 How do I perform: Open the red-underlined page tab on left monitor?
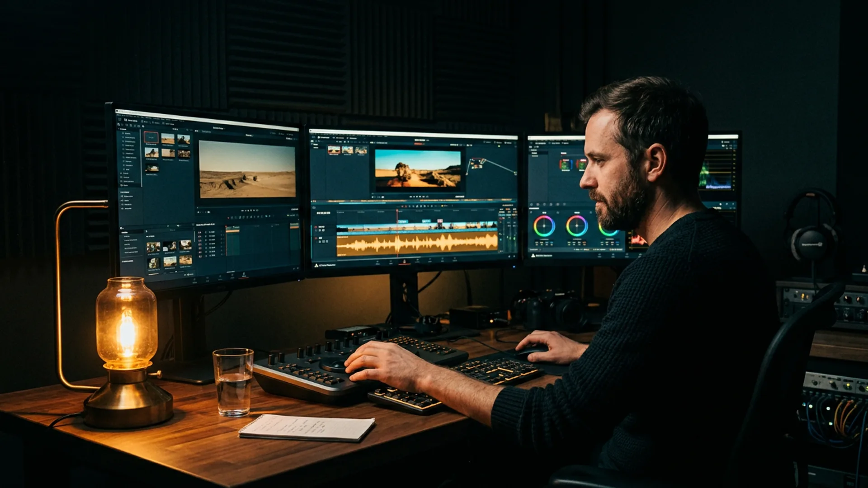click(x=243, y=275)
